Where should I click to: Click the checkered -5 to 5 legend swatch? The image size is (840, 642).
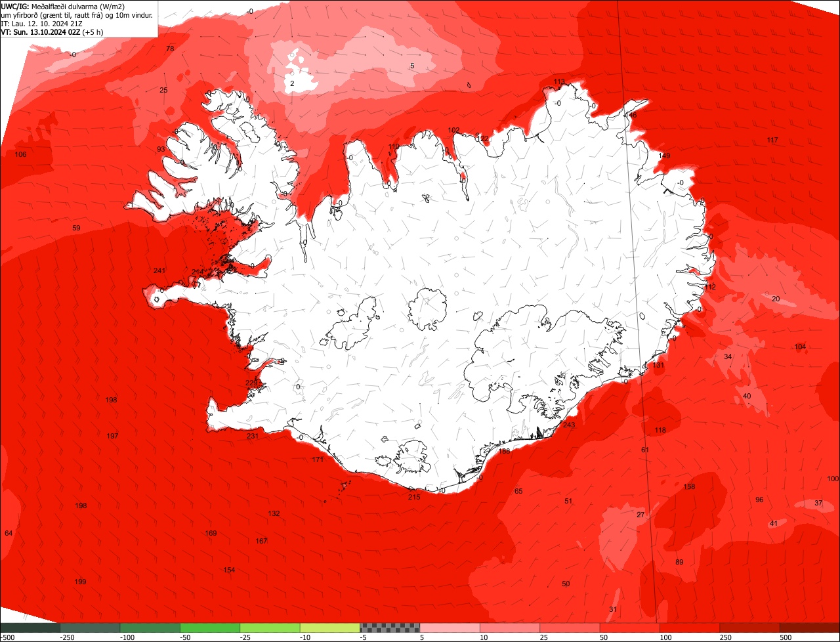390,628
